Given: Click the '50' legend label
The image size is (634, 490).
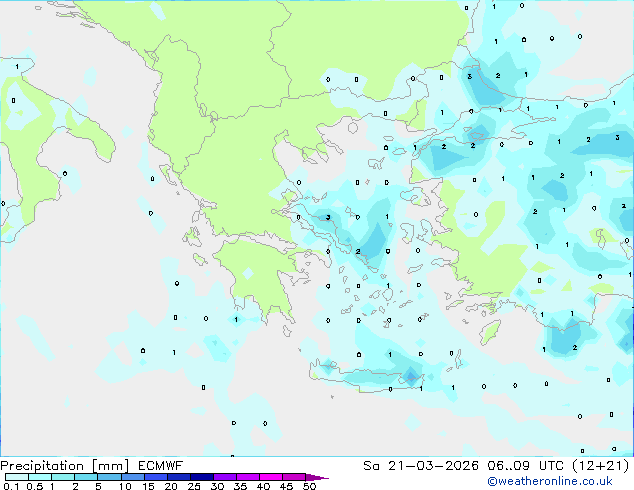Looking at the screenshot, I should (309, 486).
